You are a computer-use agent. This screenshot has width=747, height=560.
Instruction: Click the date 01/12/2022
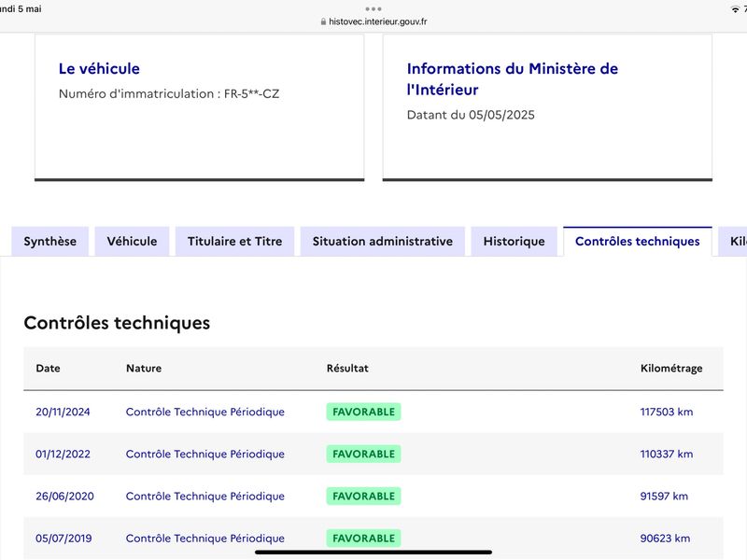tap(63, 454)
